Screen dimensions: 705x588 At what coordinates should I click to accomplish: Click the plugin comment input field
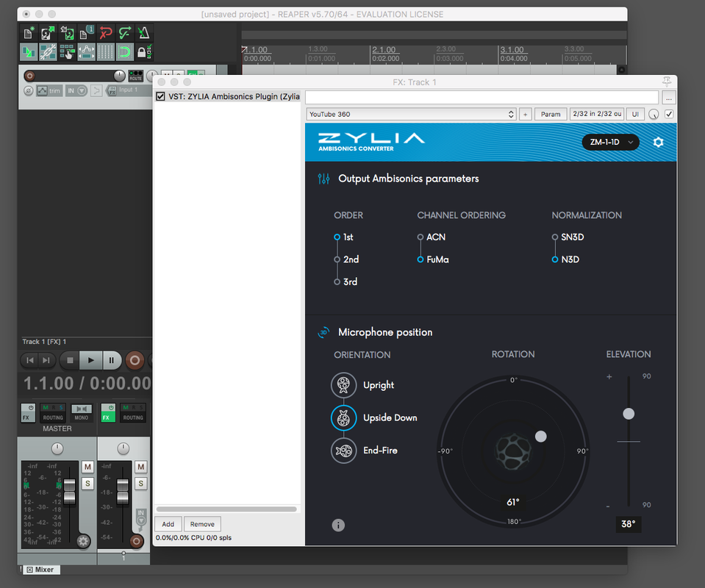(x=482, y=97)
